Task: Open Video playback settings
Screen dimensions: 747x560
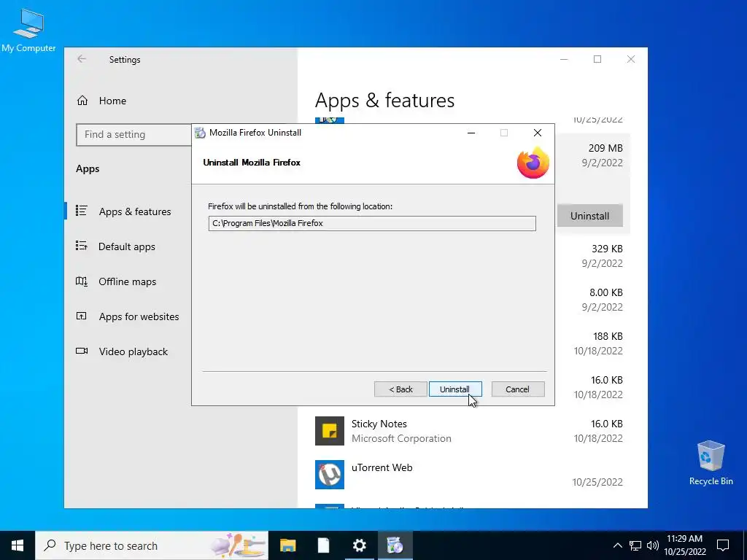Action: pyautogui.click(x=133, y=351)
